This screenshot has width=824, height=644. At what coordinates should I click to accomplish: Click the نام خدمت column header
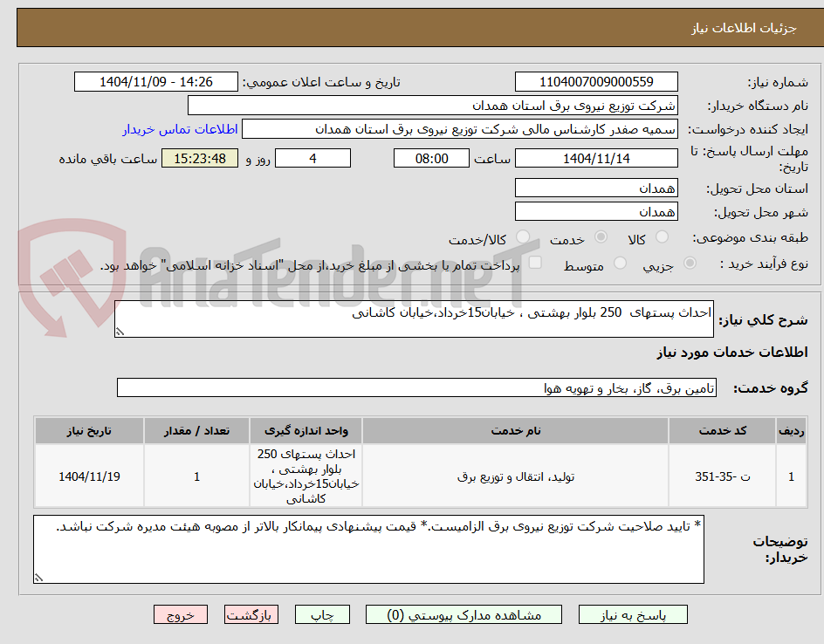[516, 431]
